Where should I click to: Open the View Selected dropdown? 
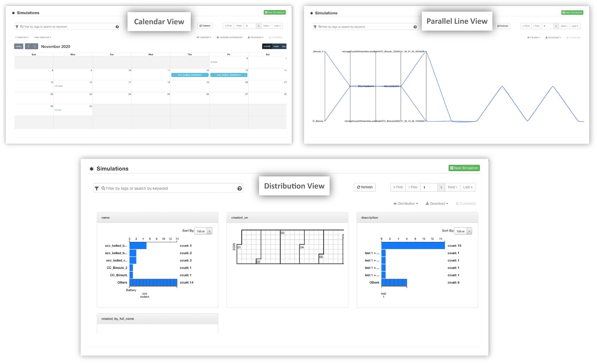43,37
